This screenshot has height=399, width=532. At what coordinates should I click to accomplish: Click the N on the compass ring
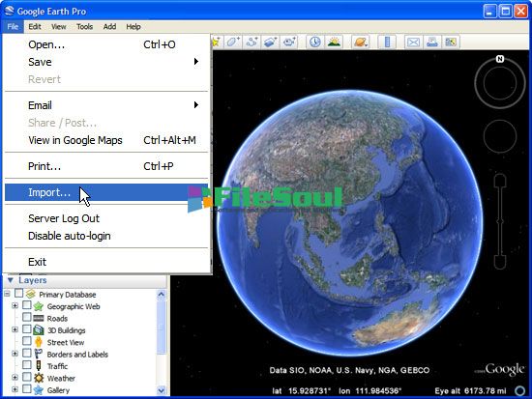coord(500,59)
